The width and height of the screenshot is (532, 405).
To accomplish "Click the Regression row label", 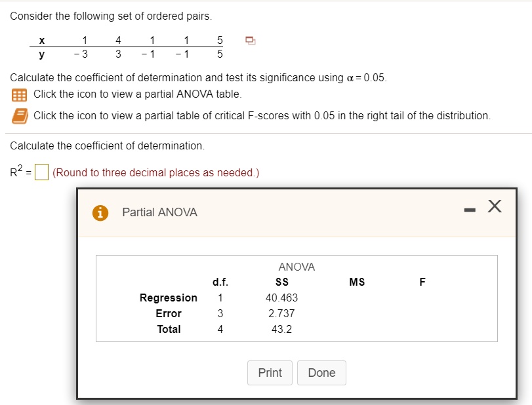I will pyautogui.click(x=169, y=298).
